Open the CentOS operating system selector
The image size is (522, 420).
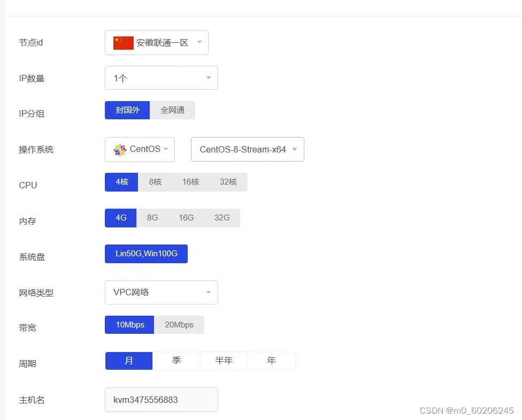click(140, 149)
